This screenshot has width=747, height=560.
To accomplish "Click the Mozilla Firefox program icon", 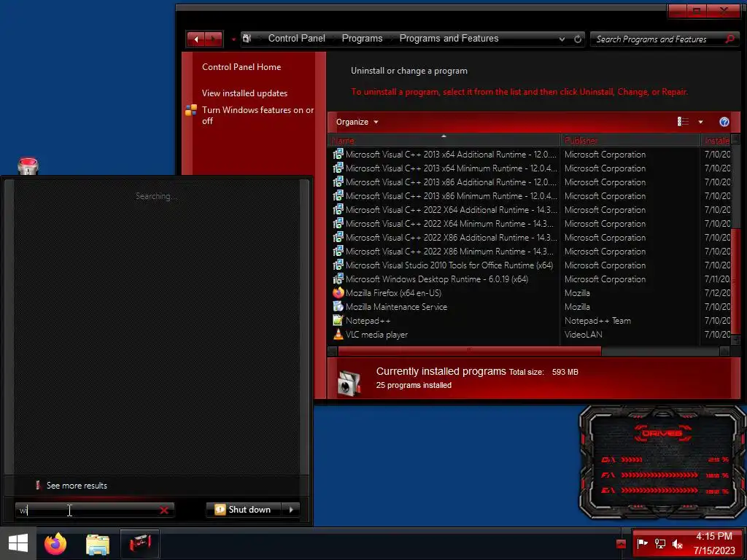I will (338, 292).
